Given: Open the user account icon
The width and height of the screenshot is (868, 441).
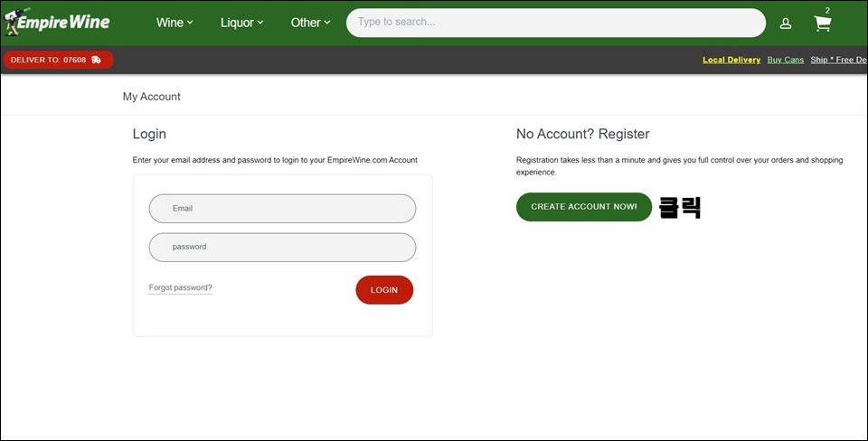Looking at the screenshot, I should pyautogui.click(x=786, y=23).
